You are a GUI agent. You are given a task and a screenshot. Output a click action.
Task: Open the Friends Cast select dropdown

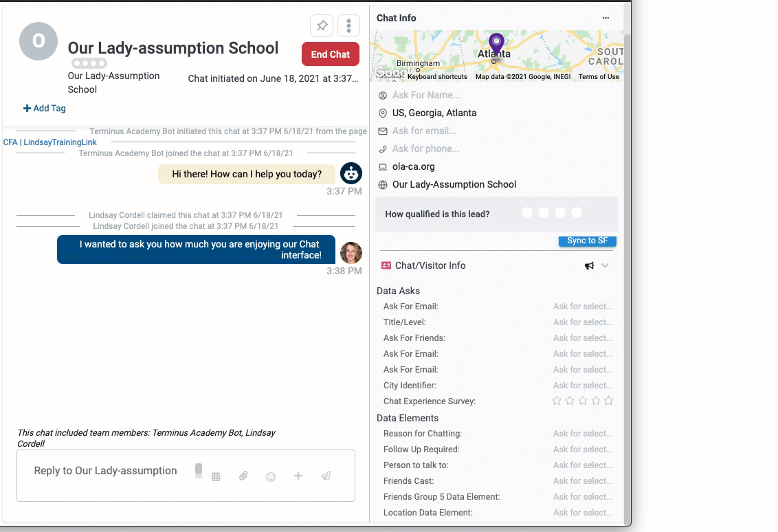[x=583, y=481]
